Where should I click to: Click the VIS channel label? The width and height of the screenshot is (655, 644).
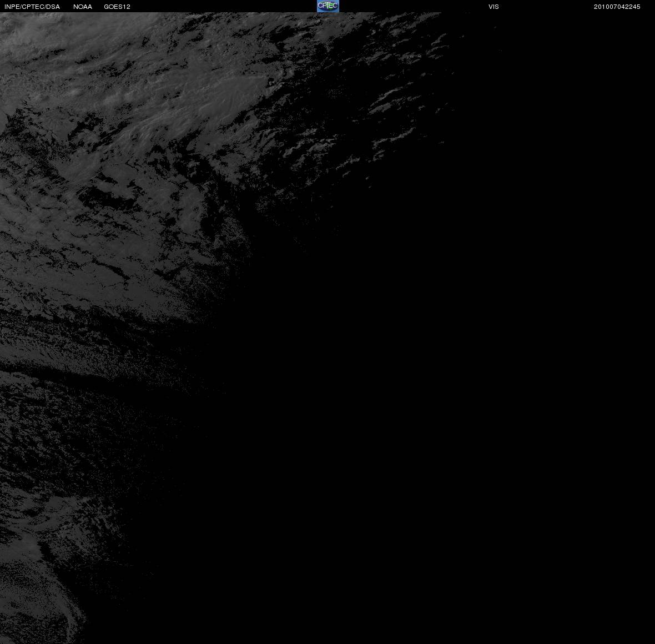(x=494, y=7)
